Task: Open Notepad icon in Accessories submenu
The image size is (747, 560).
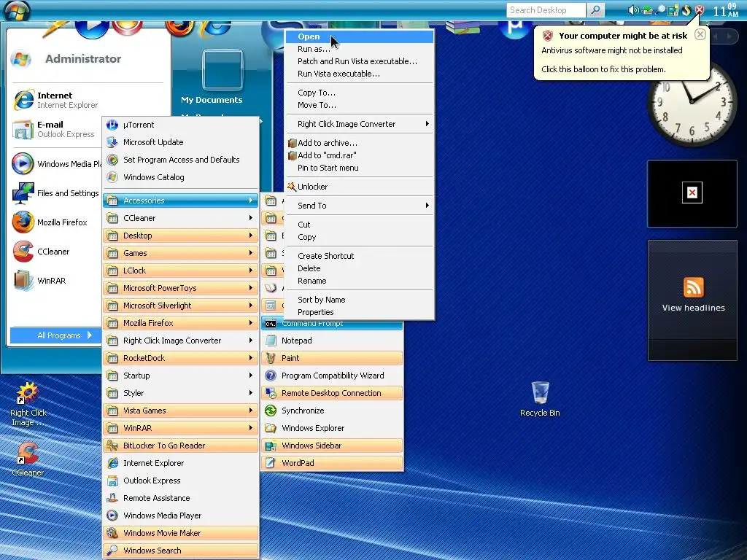Action: (271, 341)
